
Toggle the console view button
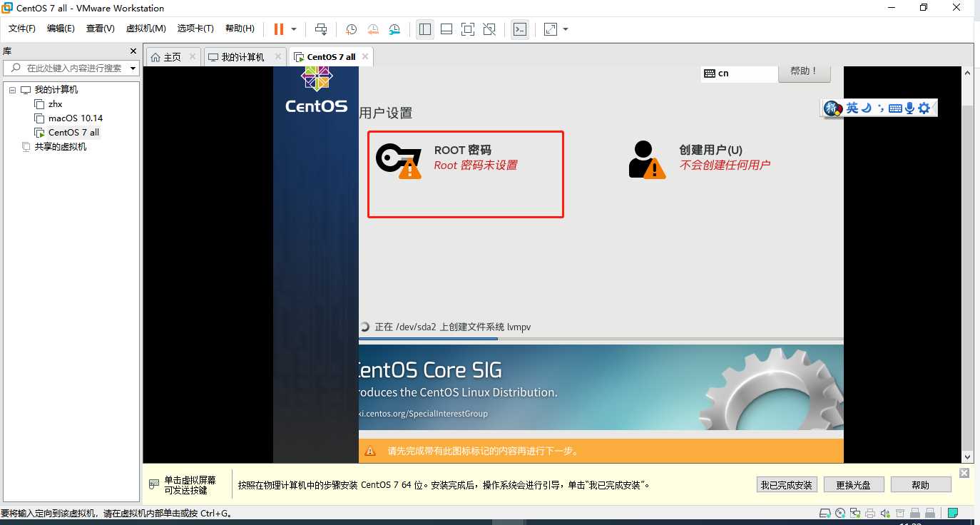[521, 29]
